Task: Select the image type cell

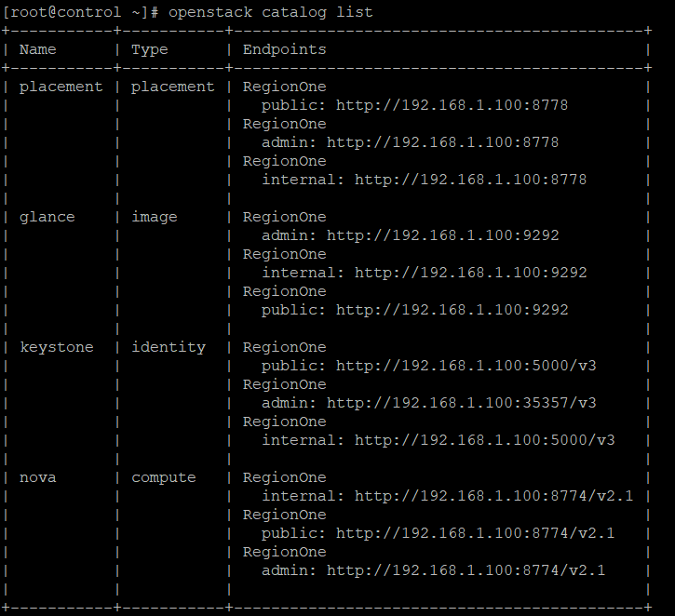Action: (x=155, y=217)
